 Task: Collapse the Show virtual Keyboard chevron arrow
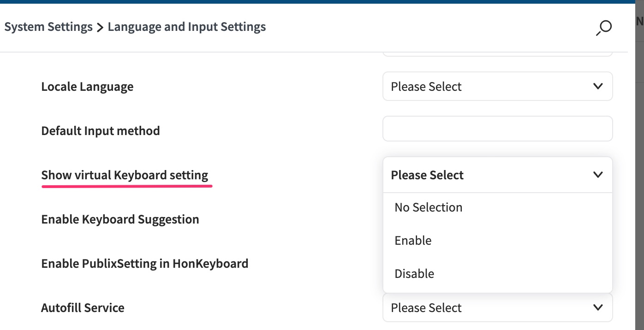coord(598,175)
